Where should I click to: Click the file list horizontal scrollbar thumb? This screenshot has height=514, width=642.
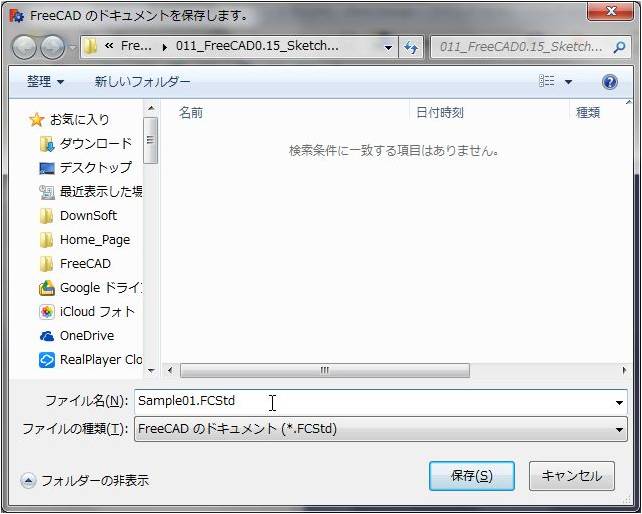point(325,371)
